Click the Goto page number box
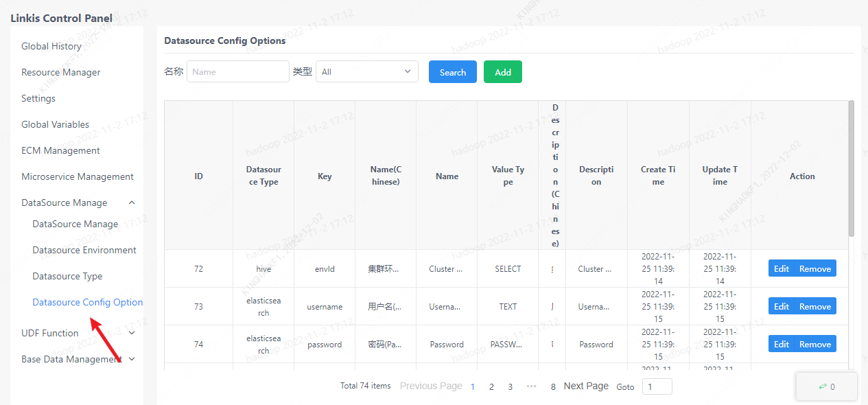This screenshot has width=868, height=405. pyautogui.click(x=656, y=386)
